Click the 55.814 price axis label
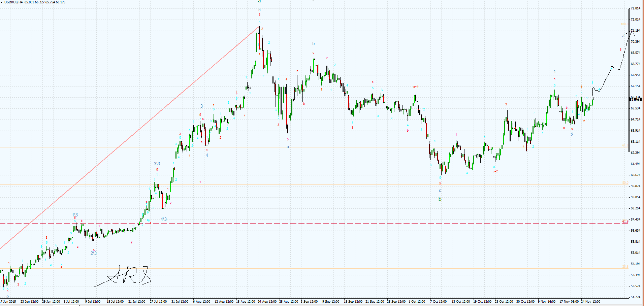 pyautogui.click(x=636, y=242)
